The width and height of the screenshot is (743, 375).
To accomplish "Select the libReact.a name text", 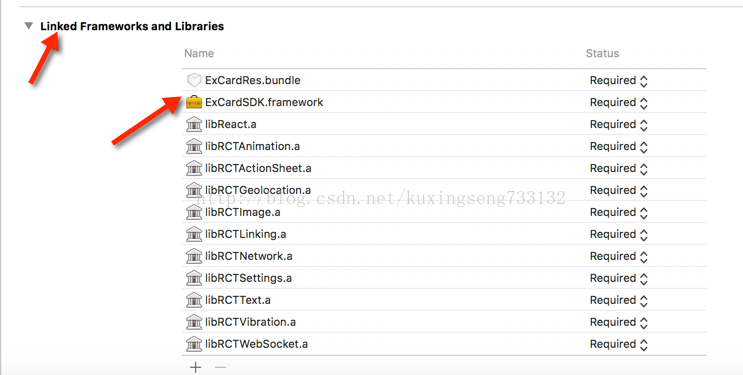I will pos(231,124).
